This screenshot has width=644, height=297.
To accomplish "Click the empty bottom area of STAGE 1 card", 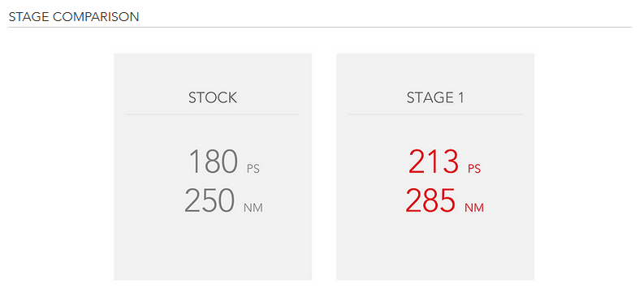I will [x=435, y=248].
